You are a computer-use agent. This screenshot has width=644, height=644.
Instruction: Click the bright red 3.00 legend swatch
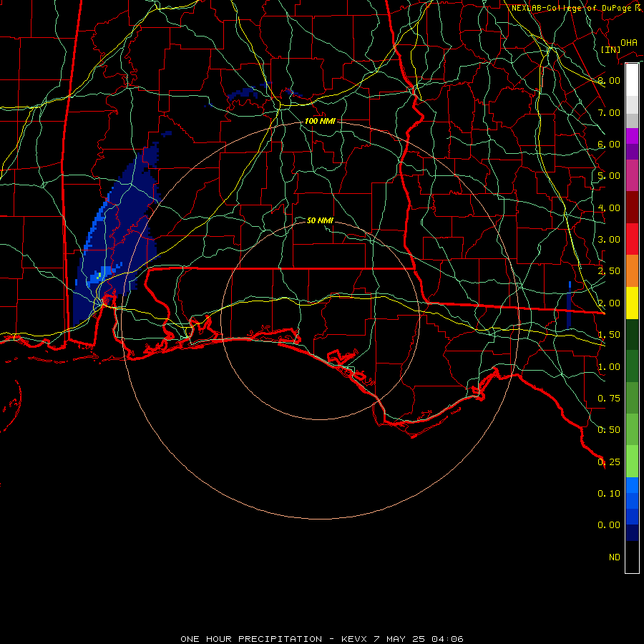[x=632, y=239]
